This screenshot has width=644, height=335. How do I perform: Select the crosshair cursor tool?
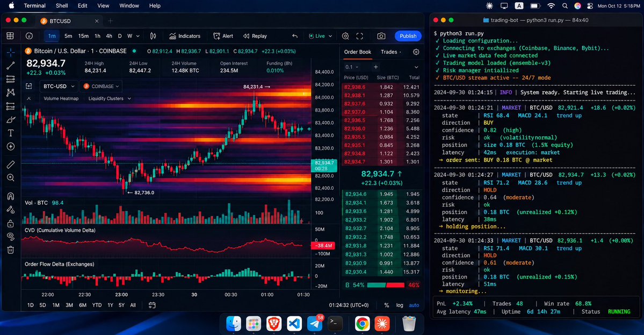11,52
